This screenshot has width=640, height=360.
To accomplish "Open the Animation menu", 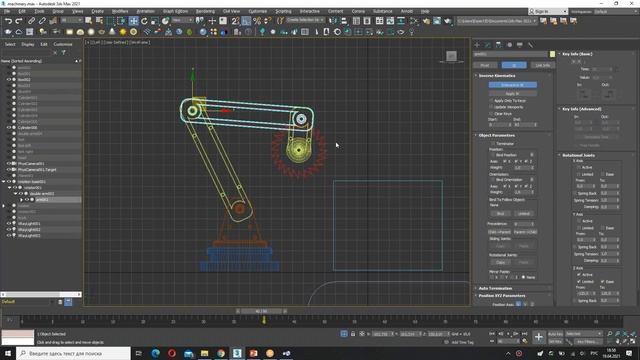I will 145,11.
